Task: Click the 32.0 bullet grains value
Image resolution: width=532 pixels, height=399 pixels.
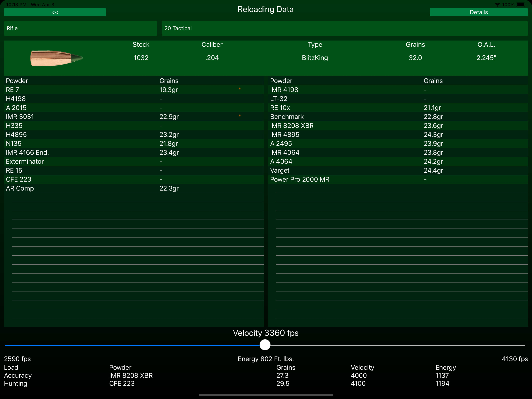Action: 415,58
